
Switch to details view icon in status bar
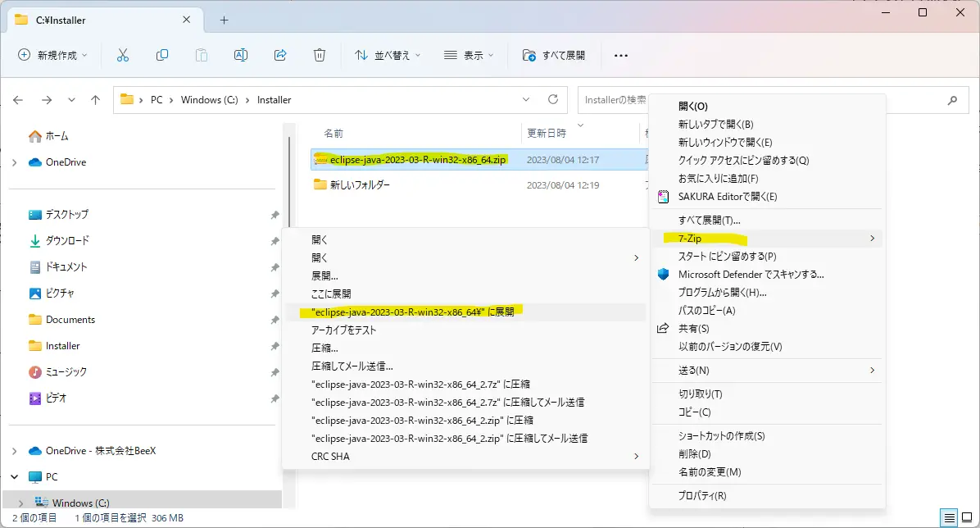coord(949,518)
